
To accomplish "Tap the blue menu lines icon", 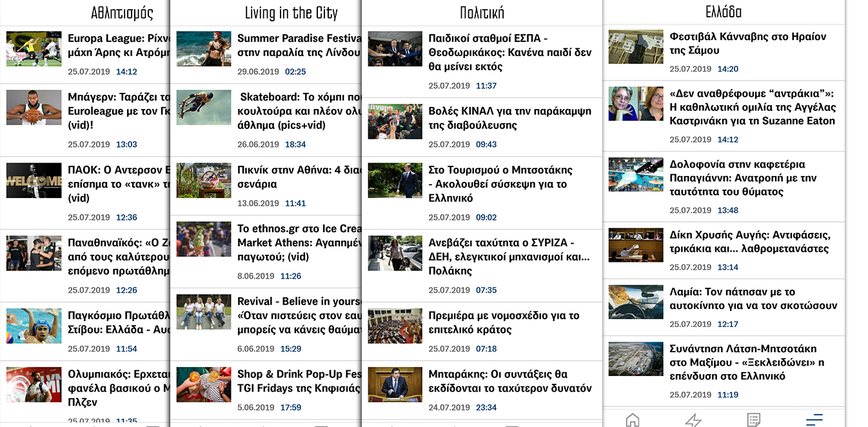I will (814, 420).
